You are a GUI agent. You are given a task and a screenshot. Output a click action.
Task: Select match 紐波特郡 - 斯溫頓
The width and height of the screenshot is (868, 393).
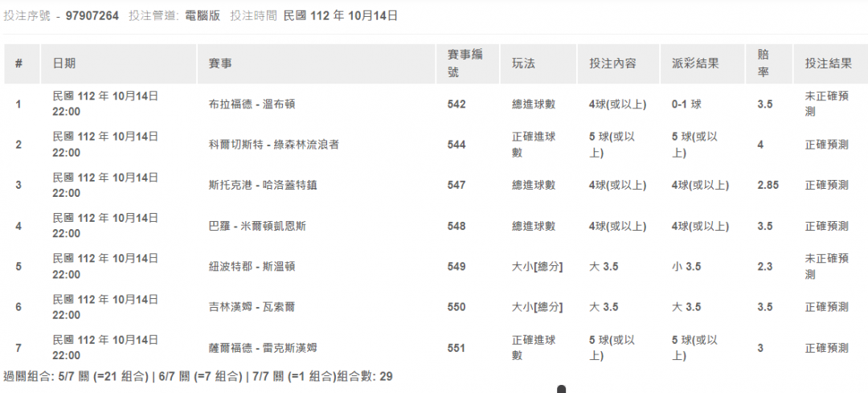click(252, 266)
